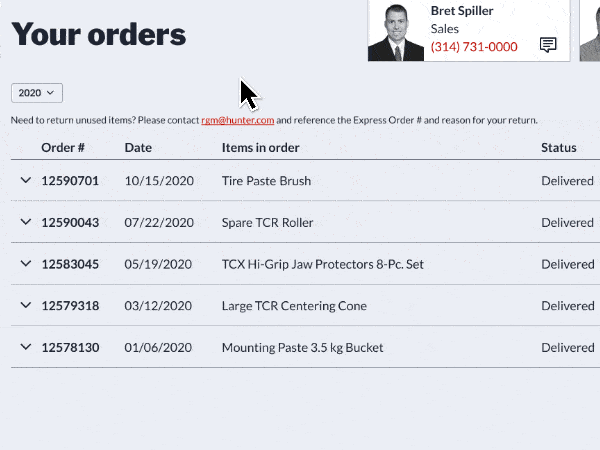Expand order 12583045 row chevron
This screenshot has width=600, height=450.
pos(26,264)
